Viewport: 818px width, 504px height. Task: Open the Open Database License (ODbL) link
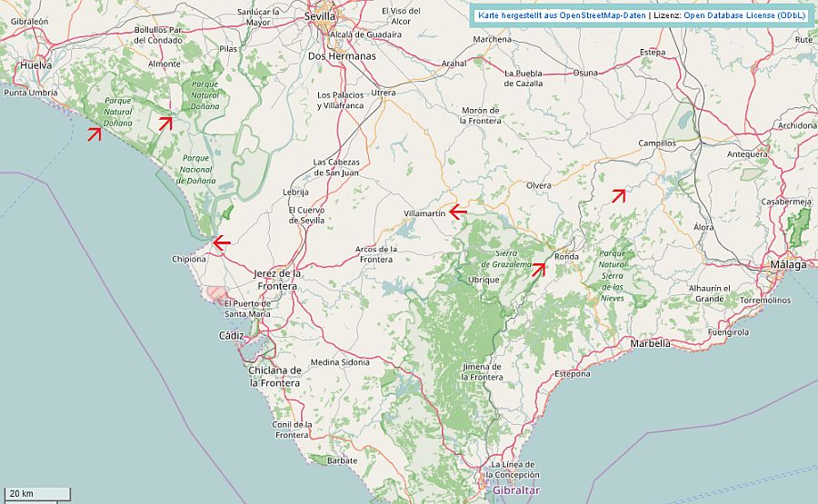coord(744,15)
